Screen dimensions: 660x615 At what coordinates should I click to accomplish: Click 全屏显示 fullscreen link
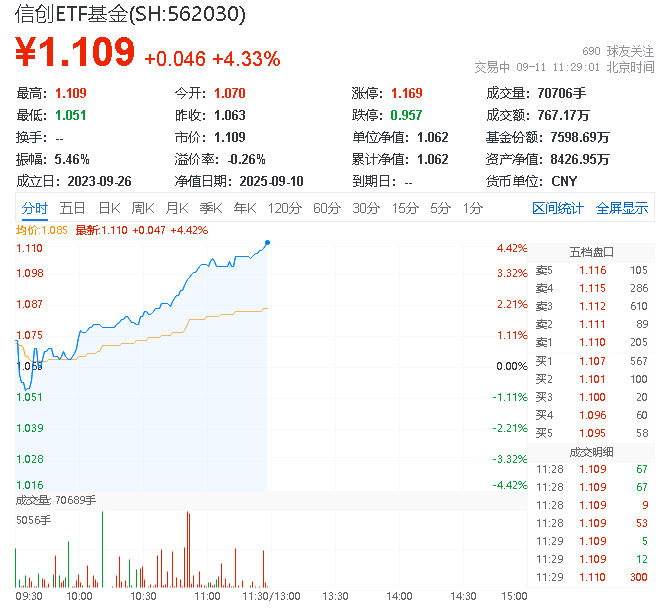point(622,208)
